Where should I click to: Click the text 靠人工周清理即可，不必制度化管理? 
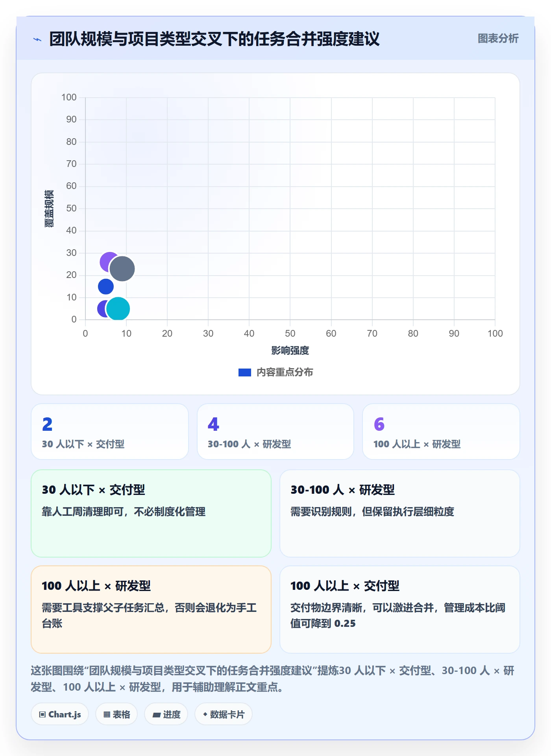124,511
